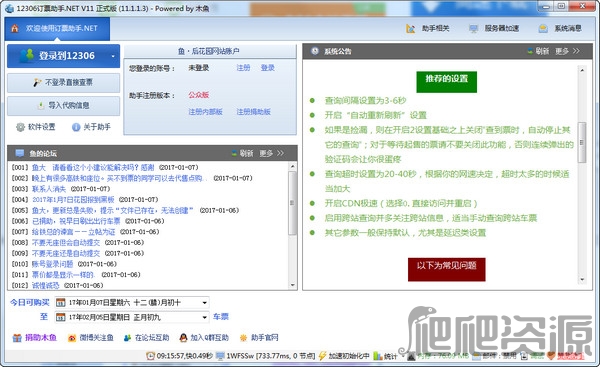600x367 pixels.
Task: Open the 17年01月07日 start date dropdown
Action: (x=205, y=303)
